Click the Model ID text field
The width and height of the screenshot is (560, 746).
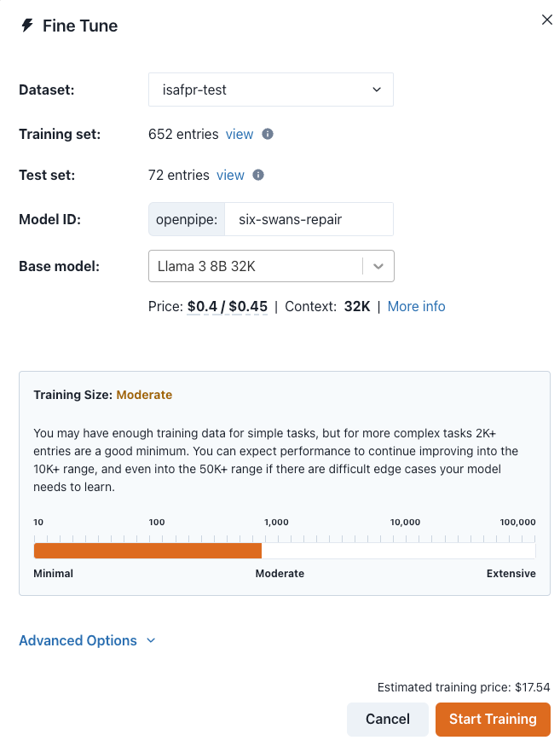[x=309, y=219]
